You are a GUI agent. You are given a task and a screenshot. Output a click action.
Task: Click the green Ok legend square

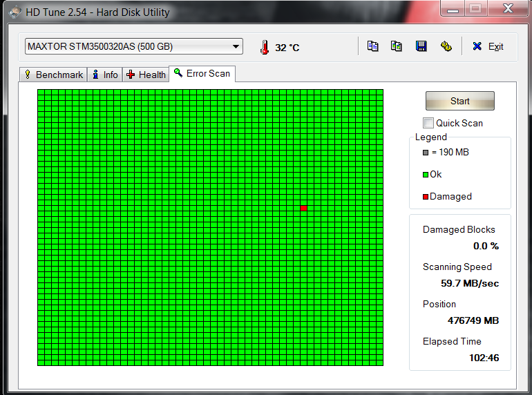pyautogui.click(x=426, y=175)
